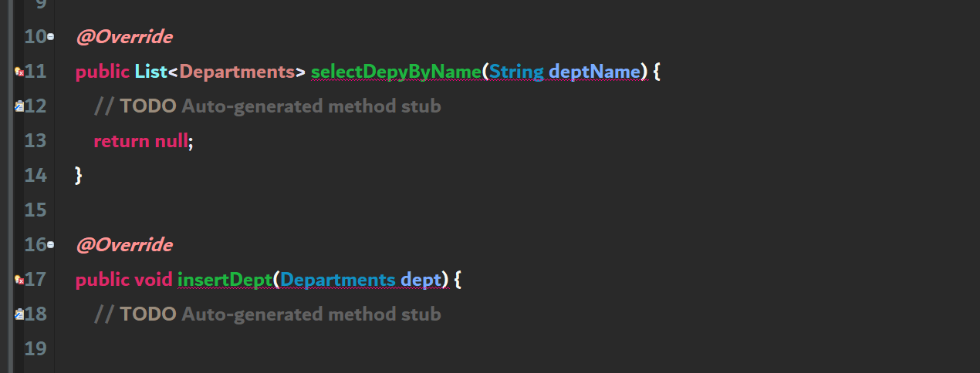
Task: Click the void keyword on line 17
Action: click(154, 279)
